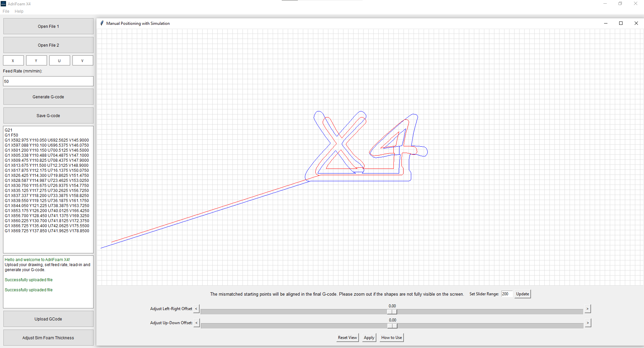Image resolution: width=644 pixels, height=348 pixels.
Task: Toggle the X axis button
Action: coord(13,61)
